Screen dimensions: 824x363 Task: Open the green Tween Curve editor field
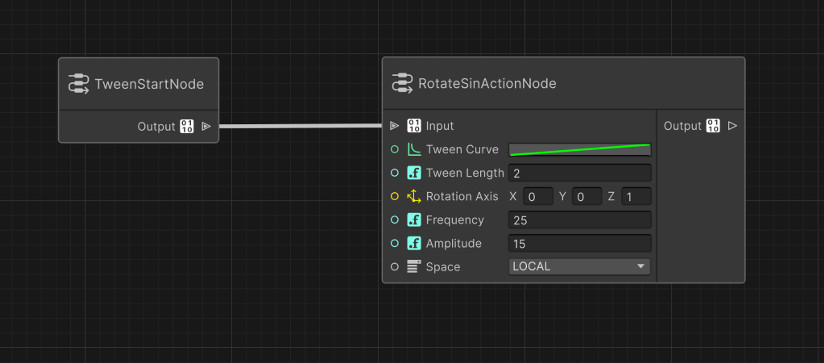coord(580,150)
